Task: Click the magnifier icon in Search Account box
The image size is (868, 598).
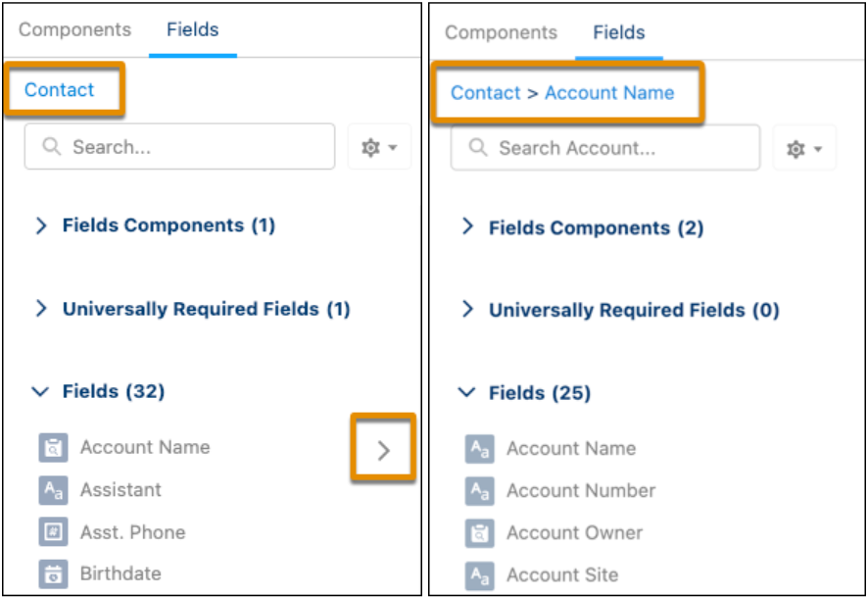Action: pos(478,147)
